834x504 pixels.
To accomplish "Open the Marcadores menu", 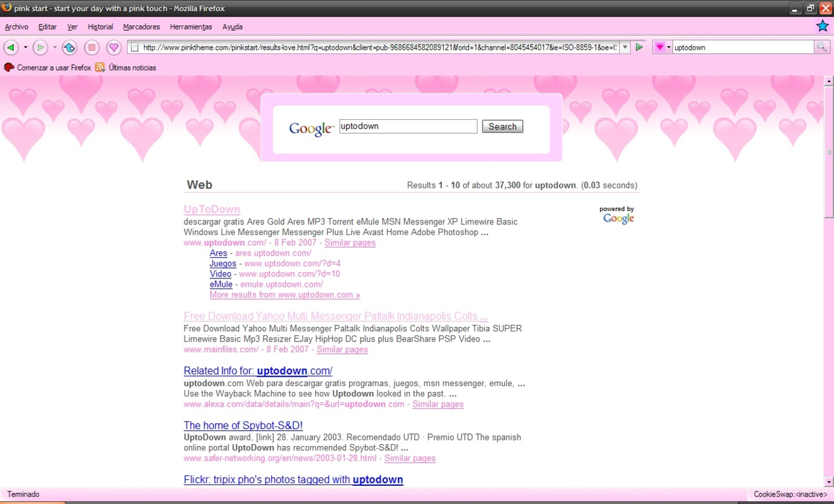I will [141, 26].
